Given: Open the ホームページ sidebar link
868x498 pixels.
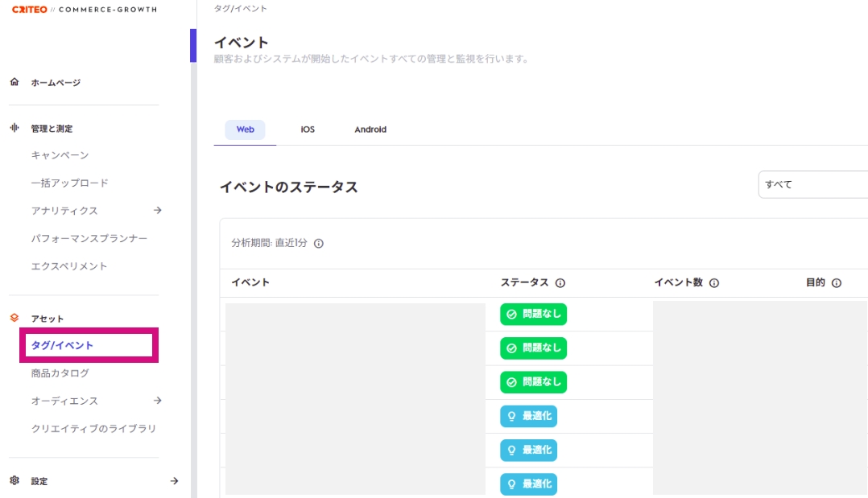Looking at the screenshot, I should (56, 82).
